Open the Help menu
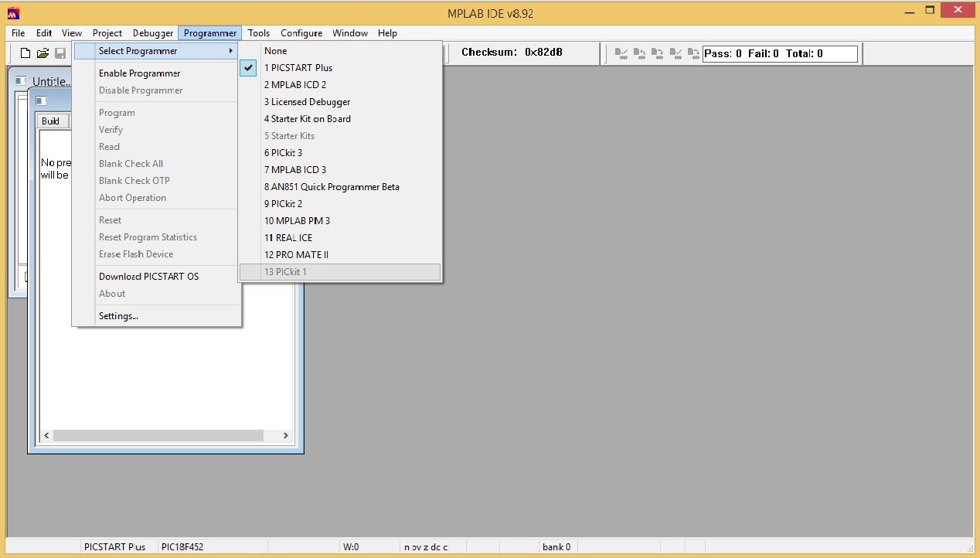This screenshot has width=980, height=558. pos(387,33)
